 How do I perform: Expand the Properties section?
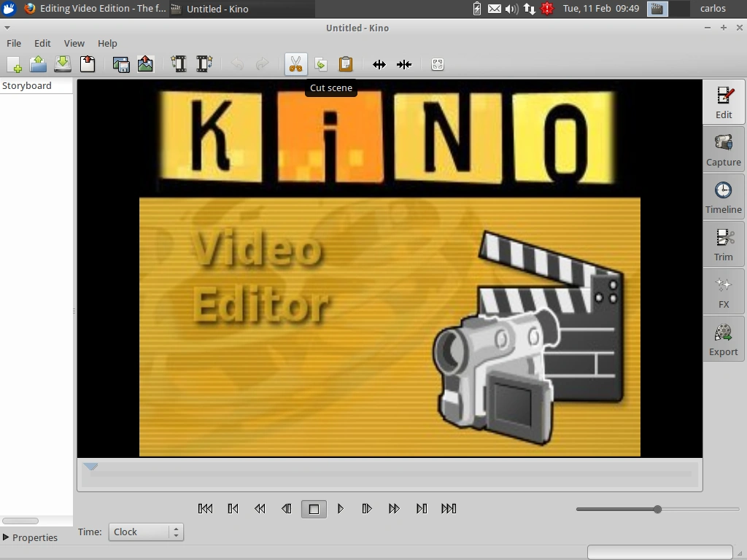point(30,537)
